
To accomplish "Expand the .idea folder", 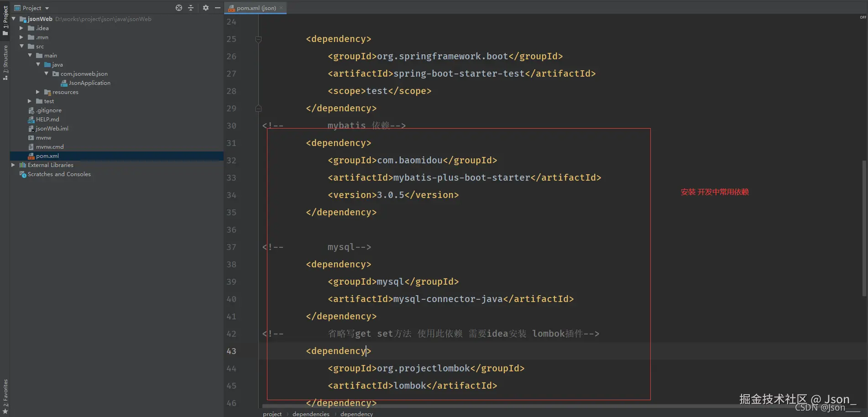I will [x=21, y=28].
